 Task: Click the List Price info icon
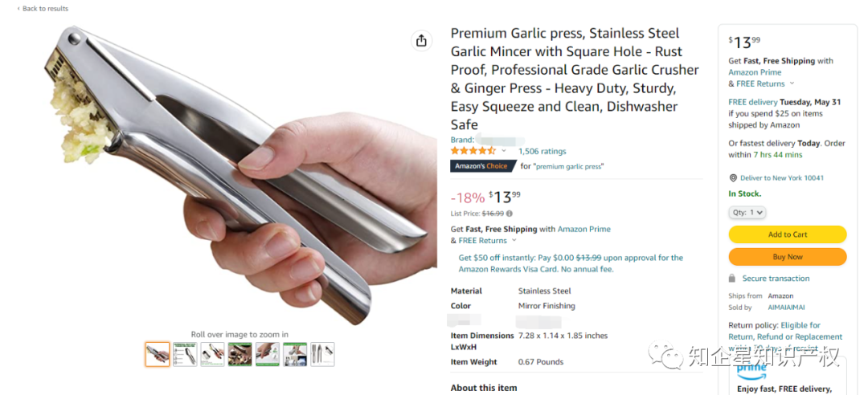tap(510, 214)
